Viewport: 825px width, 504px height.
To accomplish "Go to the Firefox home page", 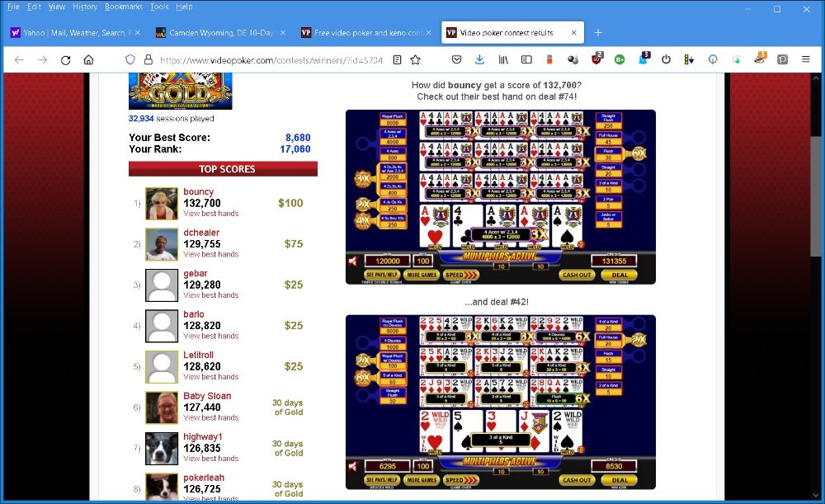I will pyautogui.click(x=89, y=60).
